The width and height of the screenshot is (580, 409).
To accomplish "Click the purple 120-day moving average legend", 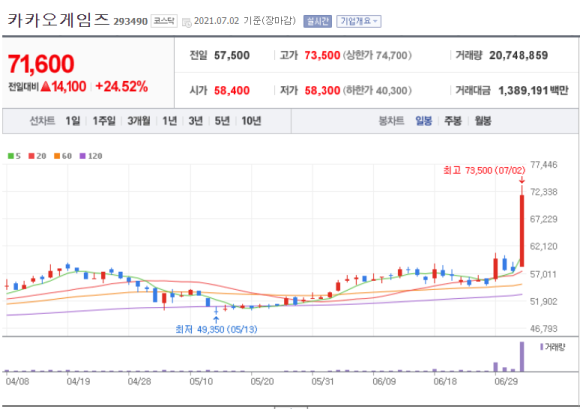I will tap(91, 156).
